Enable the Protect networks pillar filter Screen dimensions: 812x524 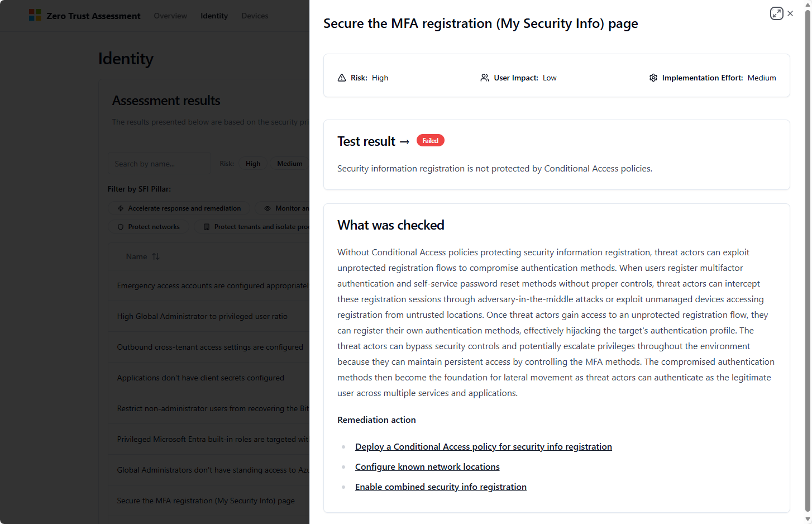149,227
